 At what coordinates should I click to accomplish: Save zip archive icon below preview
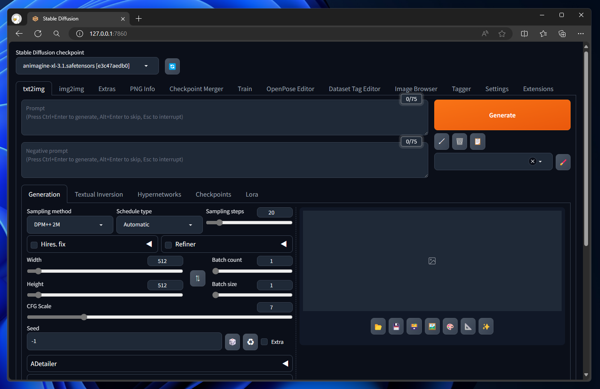(414, 327)
